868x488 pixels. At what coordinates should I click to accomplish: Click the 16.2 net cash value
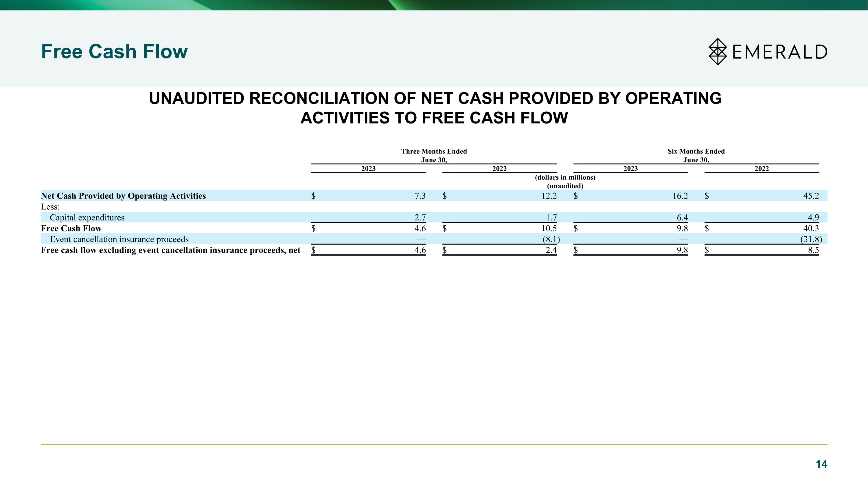coord(680,196)
